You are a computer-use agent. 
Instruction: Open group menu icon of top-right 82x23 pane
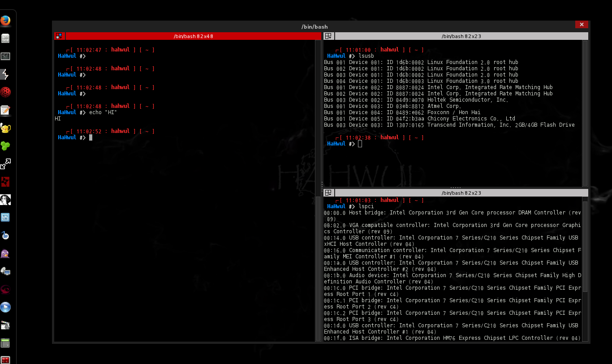pos(328,36)
